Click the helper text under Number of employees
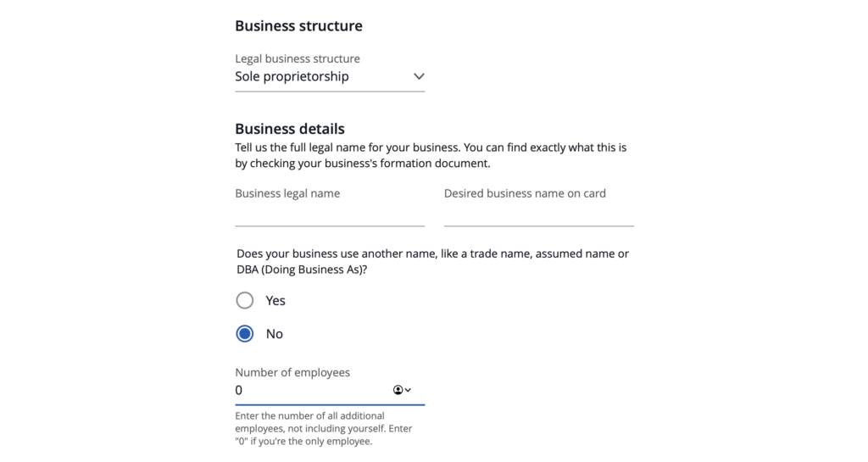 tap(324, 428)
